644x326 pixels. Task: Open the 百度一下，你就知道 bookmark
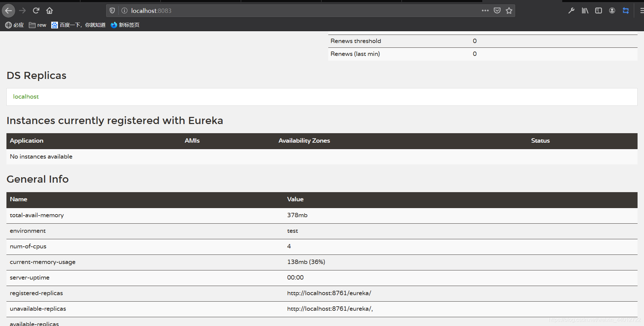coord(78,25)
